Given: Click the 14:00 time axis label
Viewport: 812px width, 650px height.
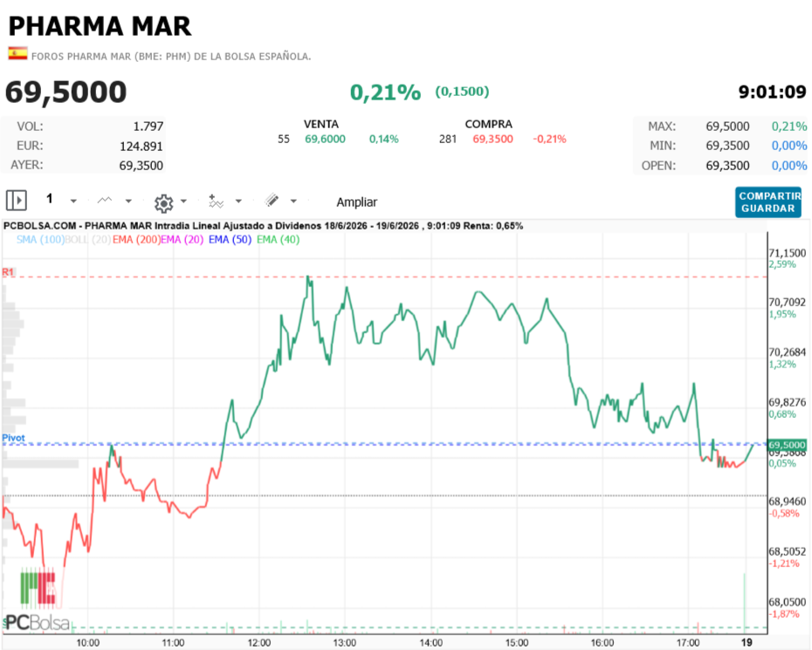Looking at the screenshot, I should click(x=430, y=643).
